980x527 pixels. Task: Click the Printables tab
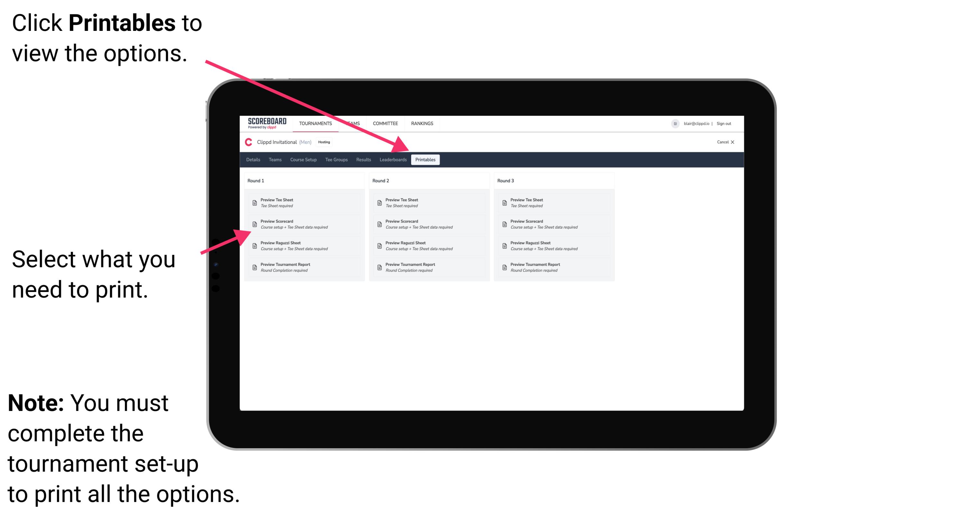(425, 160)
